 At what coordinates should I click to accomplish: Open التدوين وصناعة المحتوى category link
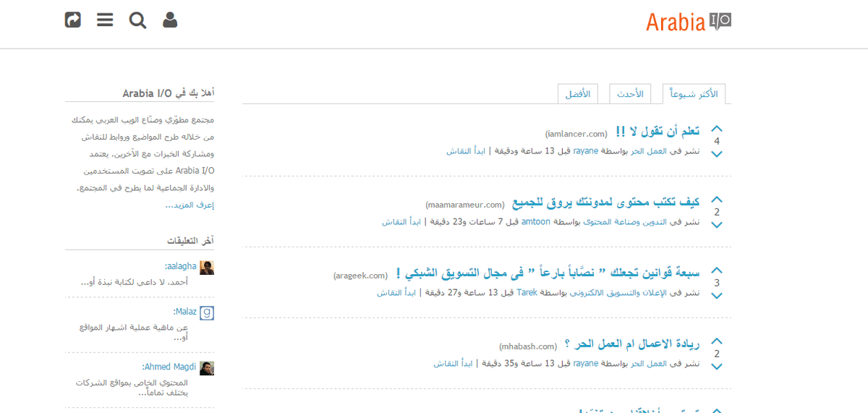(625, 222)
